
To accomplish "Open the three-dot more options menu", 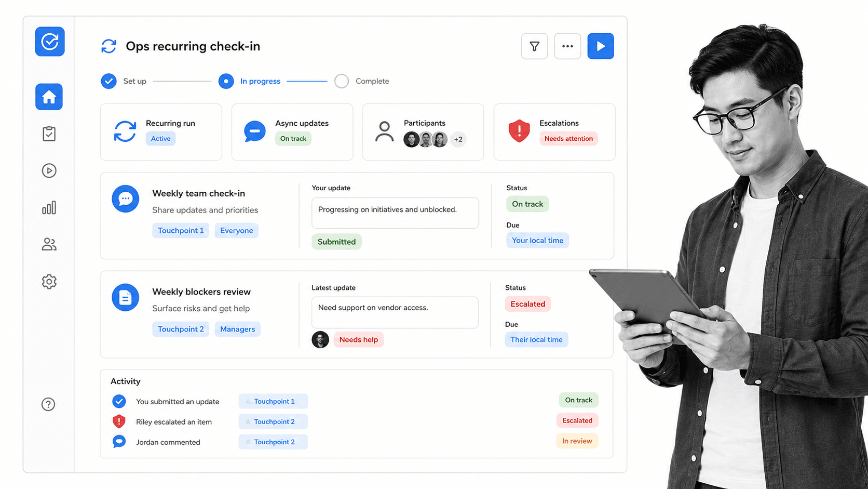I will [567, 46].
